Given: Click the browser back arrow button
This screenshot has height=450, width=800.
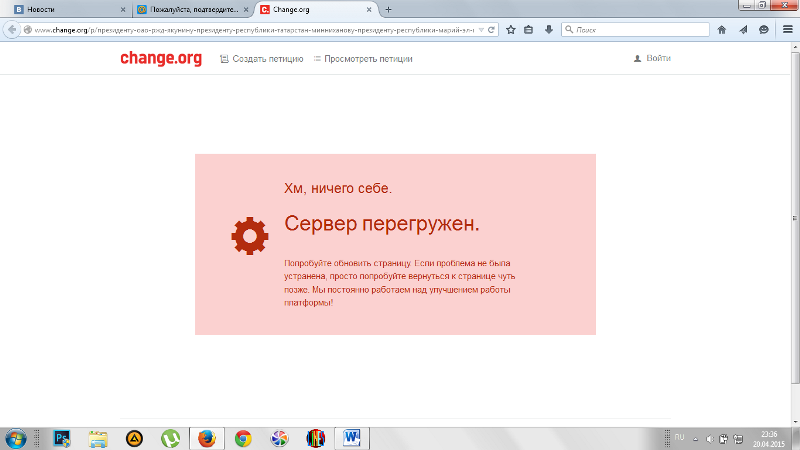Looking at the screenshot, I should (13, 30).
